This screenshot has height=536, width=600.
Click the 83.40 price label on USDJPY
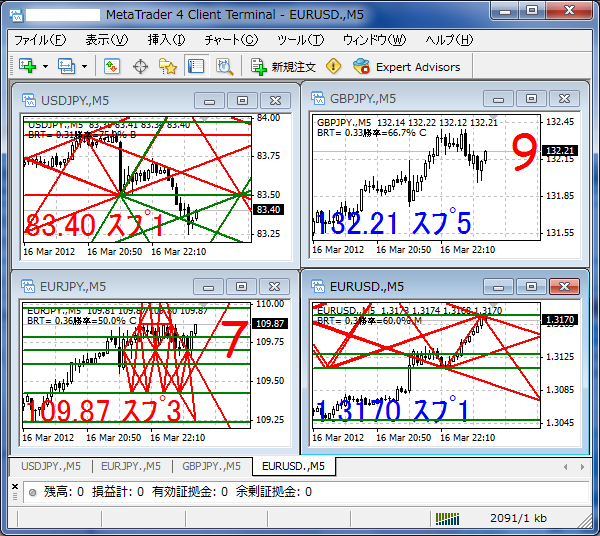pos(268,210)
